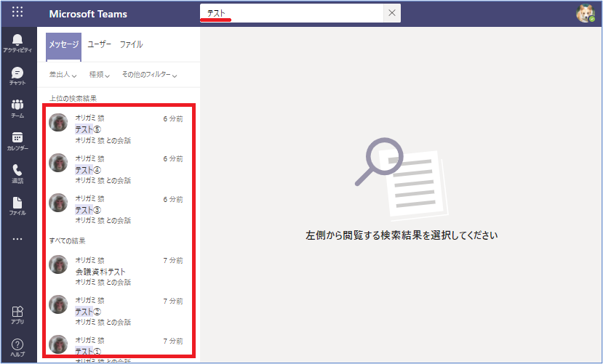
Task: Open the search result テスト②
Action: pos(117,311)
